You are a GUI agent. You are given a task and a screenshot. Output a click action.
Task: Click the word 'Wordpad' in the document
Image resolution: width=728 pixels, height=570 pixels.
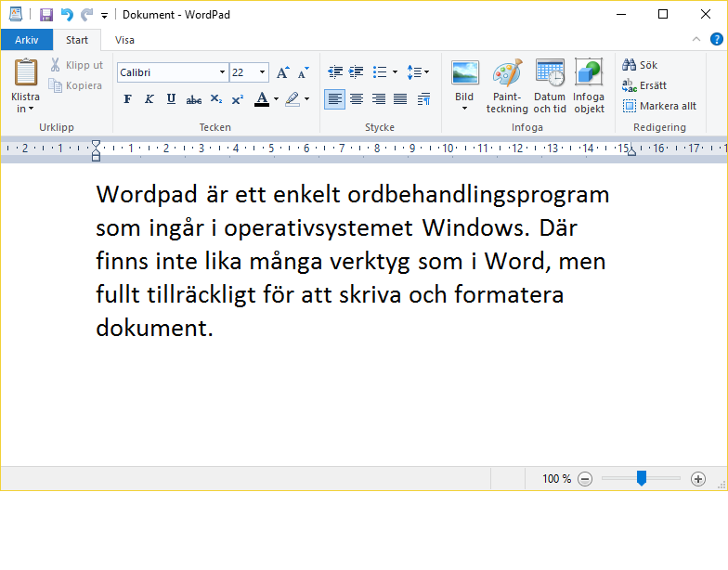[147, 194]
